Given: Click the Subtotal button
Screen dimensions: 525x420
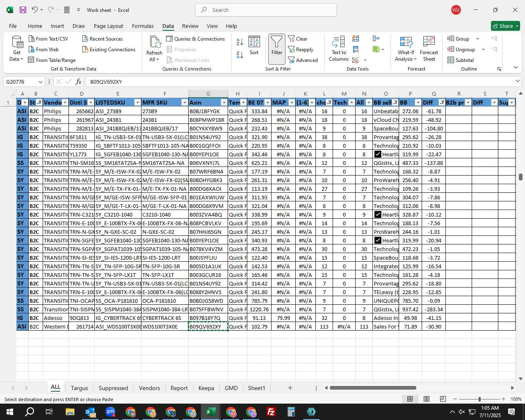Looking at the screenshot, I should click(x=461, y=60).
